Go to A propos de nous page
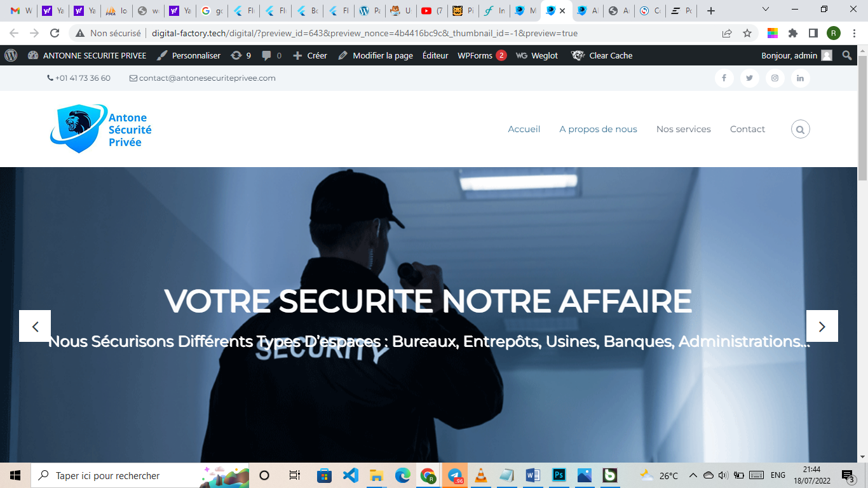This screenshot has width=868, height=488. click(x=598, y=129)
